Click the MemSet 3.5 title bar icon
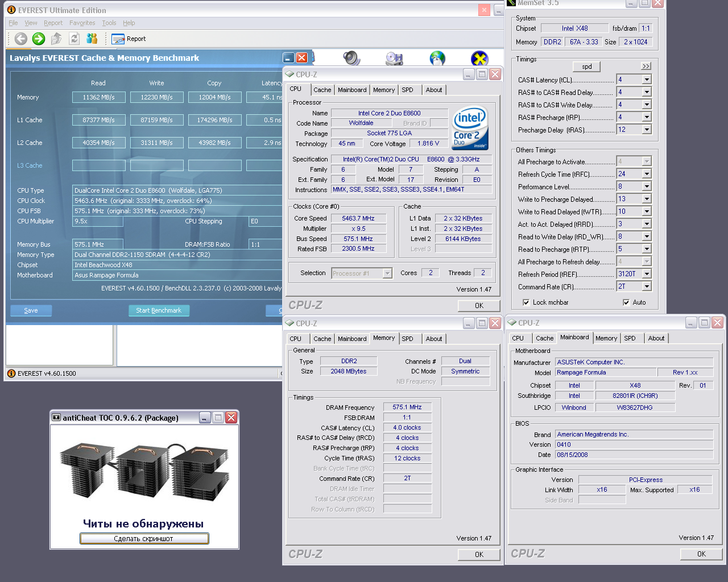The width and height of the screenshot is (728, 582). click(x=511, y=3)
